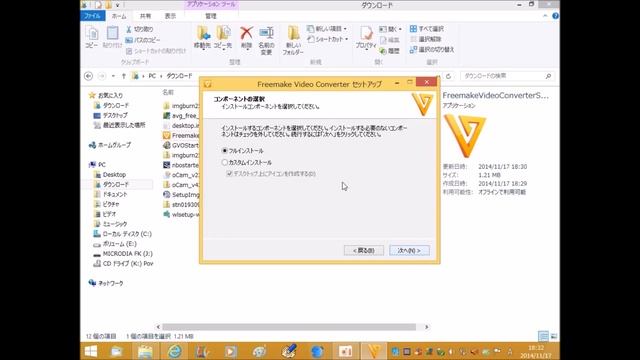The width and height of the screenshot is (640, 360).
Task: Open the ショートカット dropdown in ribbon
Action: tap(328, 39)
